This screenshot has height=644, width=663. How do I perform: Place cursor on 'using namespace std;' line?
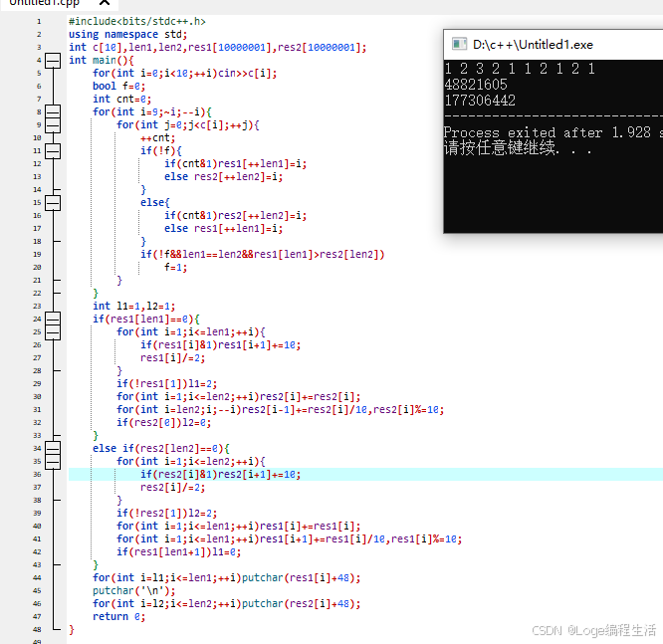click(x=128, y=34)
